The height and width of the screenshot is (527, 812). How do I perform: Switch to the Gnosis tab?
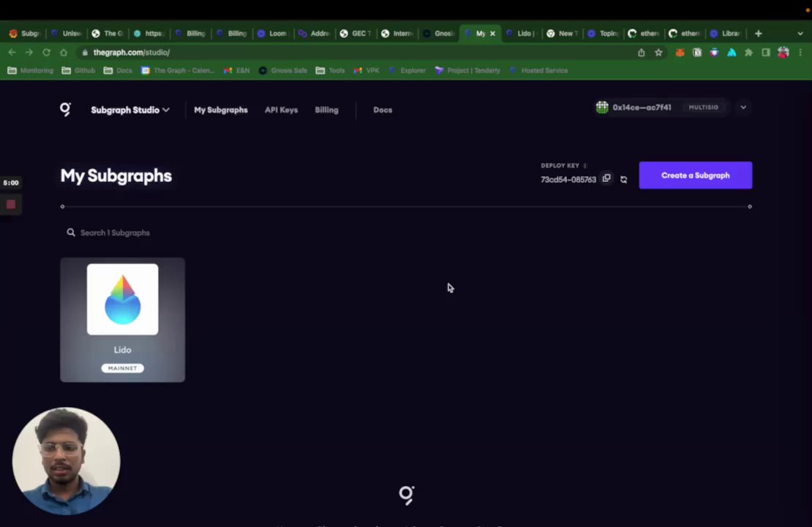coord(439,33)
